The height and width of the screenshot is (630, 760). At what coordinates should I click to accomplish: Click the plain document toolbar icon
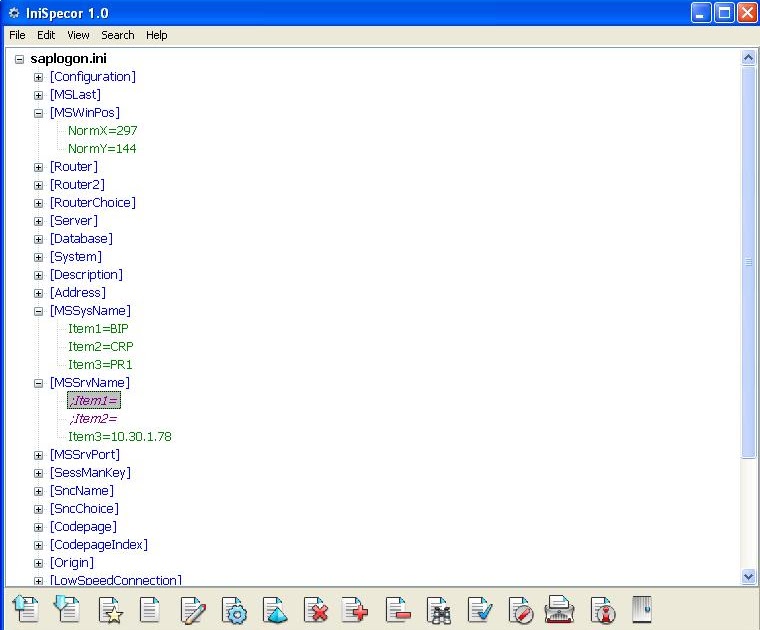pos(149,610)
